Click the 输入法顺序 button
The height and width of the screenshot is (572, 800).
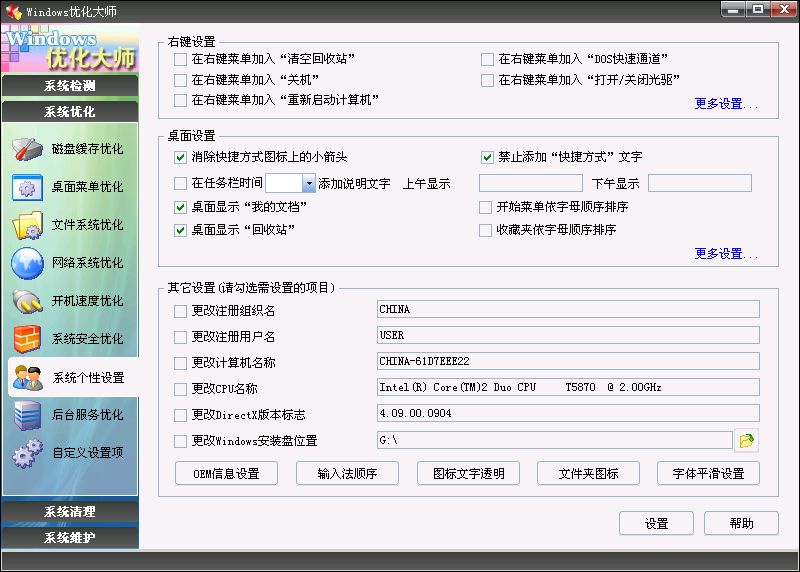[x=347, y=474]
